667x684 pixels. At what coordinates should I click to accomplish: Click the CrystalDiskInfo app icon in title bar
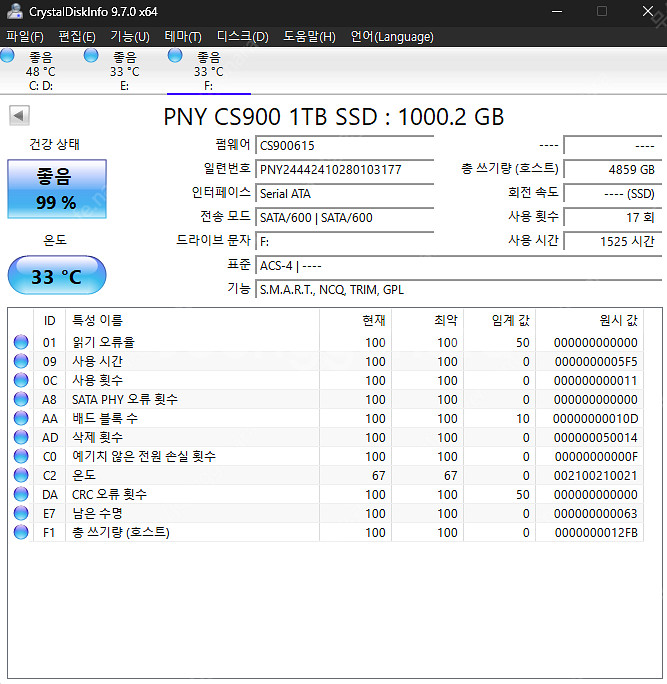tap(15, 11)
